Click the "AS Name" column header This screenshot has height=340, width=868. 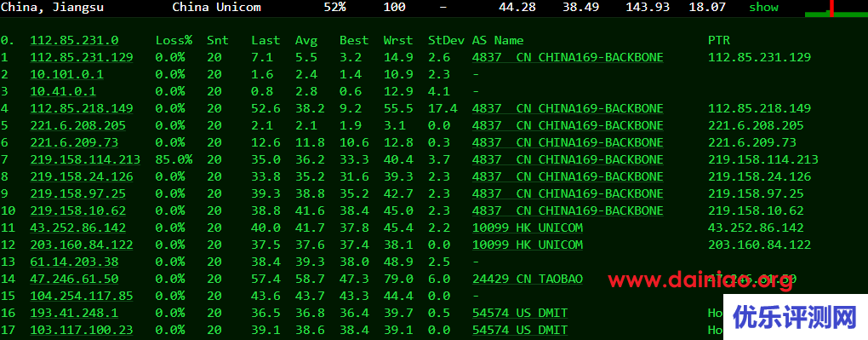(x=498, y=41)
